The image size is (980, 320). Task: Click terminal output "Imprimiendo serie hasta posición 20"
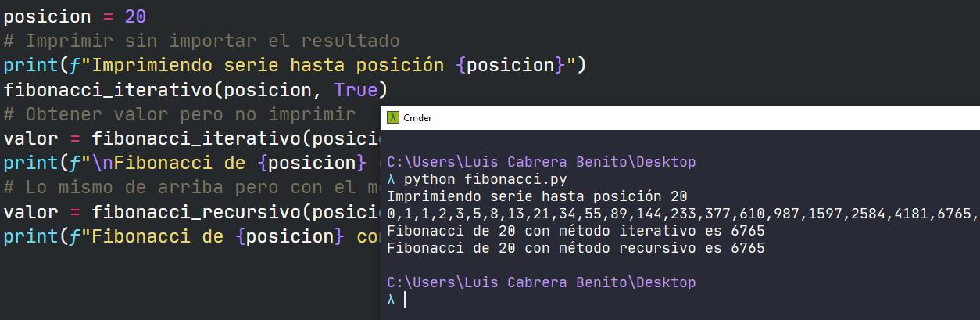537,196
